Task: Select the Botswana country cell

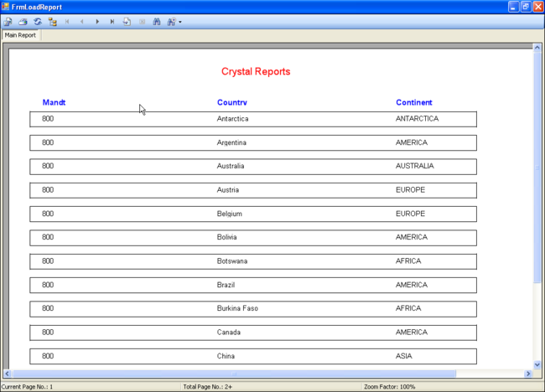Action: click(x=232, y=261)
